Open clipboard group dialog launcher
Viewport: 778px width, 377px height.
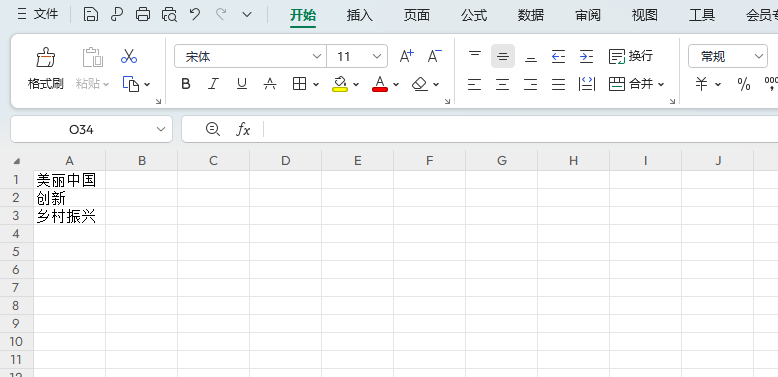(159, 101)
